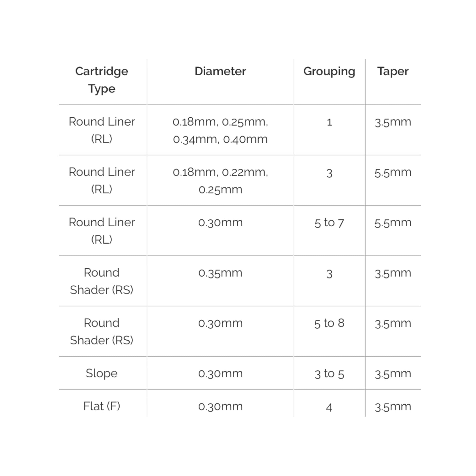
Task: Click the Cartridge Type column header
Action: (x=102, y=80)
